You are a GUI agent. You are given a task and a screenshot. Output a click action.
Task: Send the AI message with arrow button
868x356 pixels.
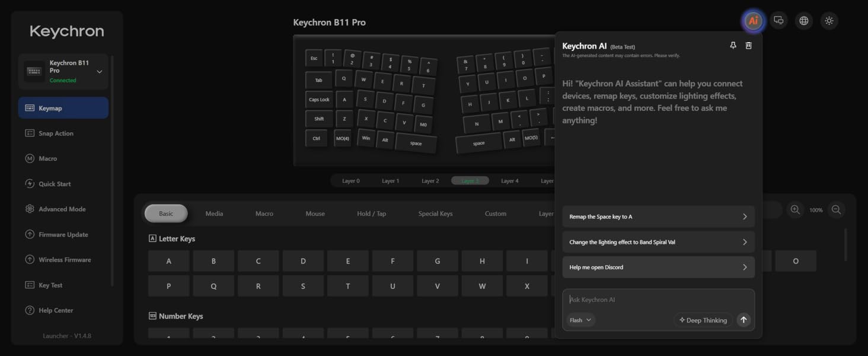743,320
